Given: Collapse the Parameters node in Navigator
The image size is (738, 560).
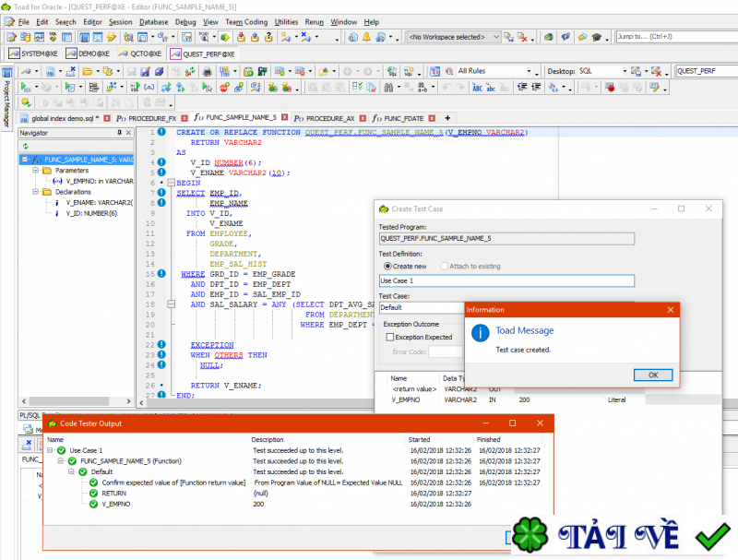Looking at the screenshot, I should pyautogui.click(x=36, y=171).
